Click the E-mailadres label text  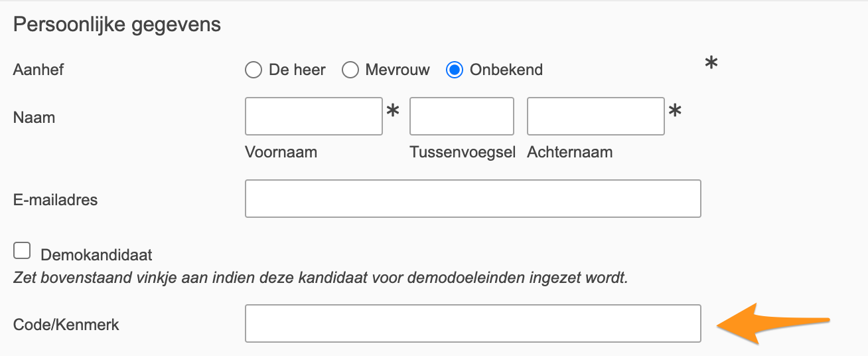pyautogui.click(x=55, y=199)
